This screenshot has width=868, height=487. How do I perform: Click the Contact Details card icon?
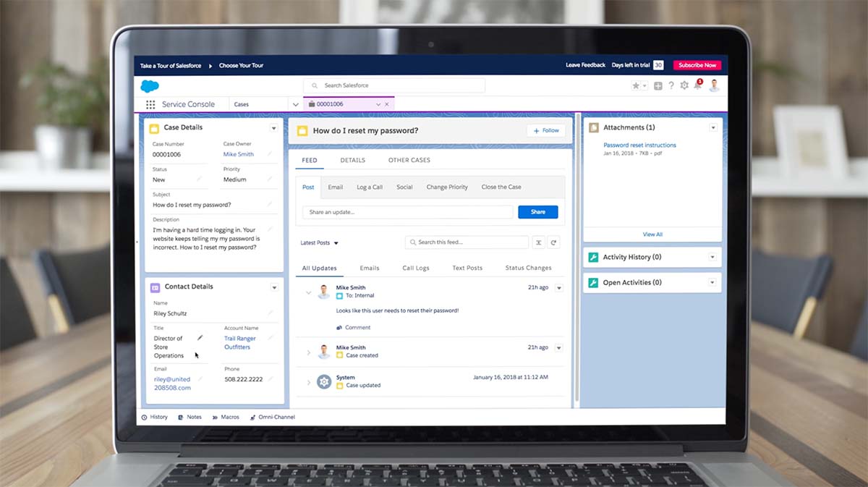[x=155, y=287]
